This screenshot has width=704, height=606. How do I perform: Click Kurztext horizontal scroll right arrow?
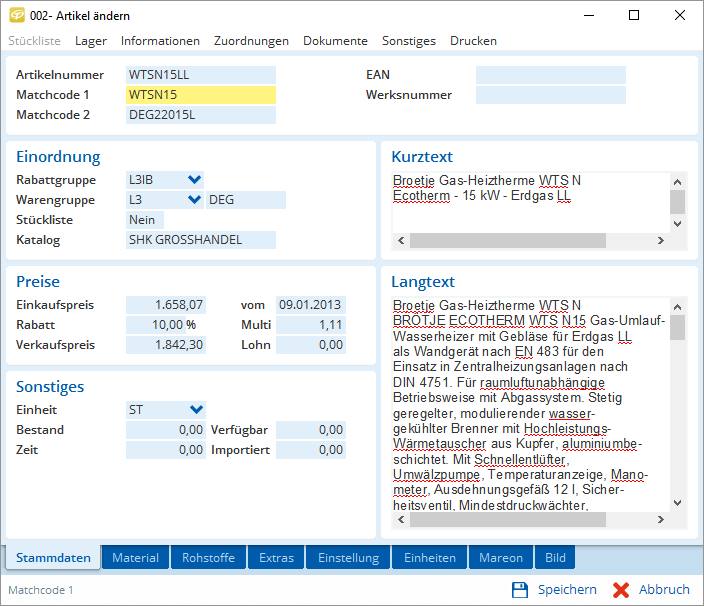[x=660, y=241]
